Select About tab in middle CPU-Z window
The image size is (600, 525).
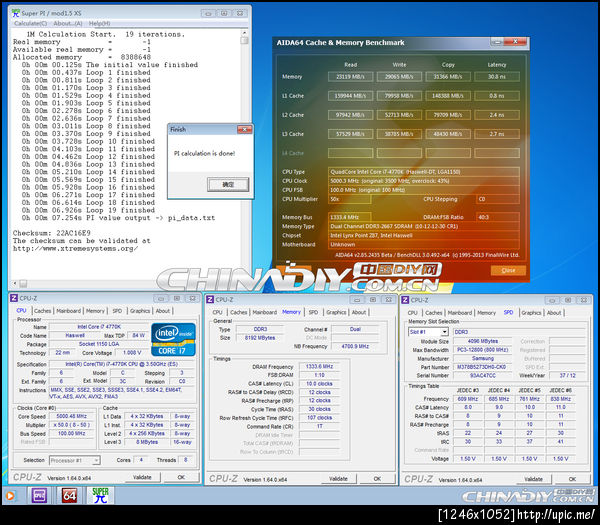359,312
